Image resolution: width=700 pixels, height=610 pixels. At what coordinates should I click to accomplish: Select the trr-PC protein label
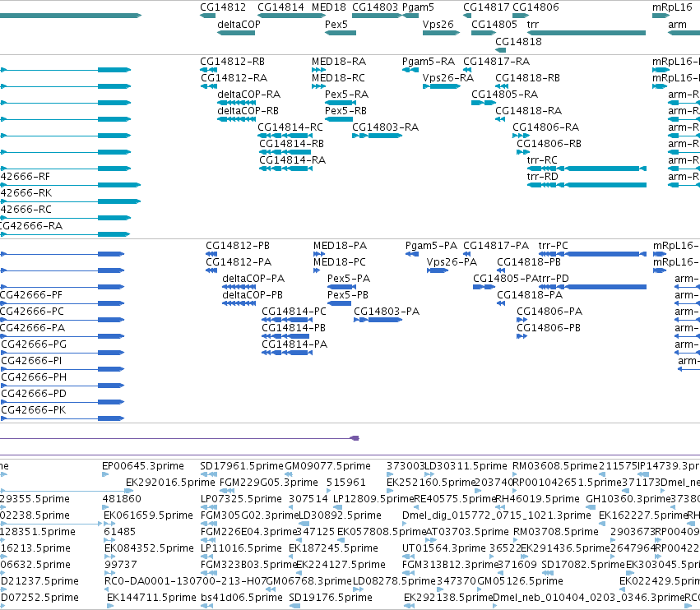coord(553,246)
